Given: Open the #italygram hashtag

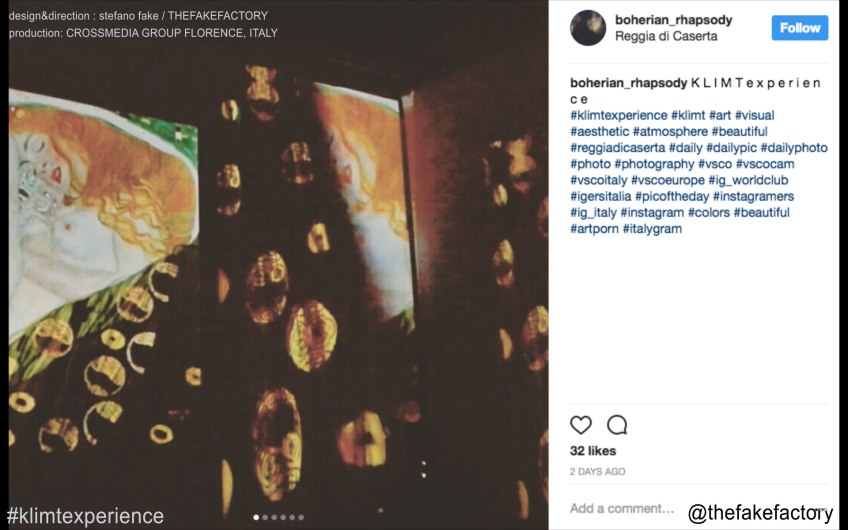Looking at the screenshot, I should click(652, 229).
